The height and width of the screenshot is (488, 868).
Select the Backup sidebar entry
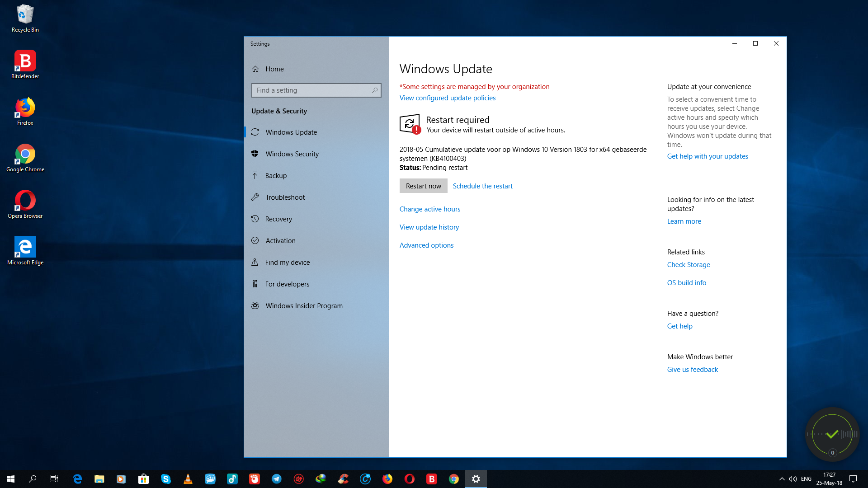pos(276,176)
